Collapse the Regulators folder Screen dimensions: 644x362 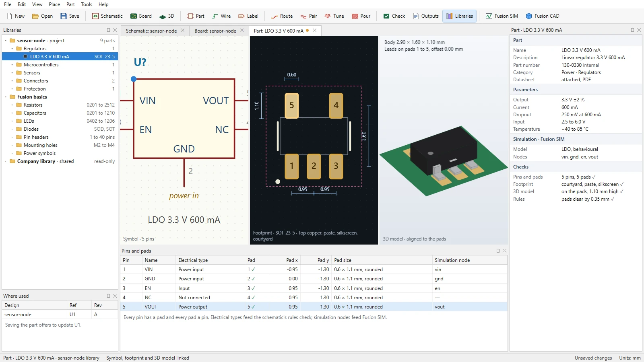12,49
